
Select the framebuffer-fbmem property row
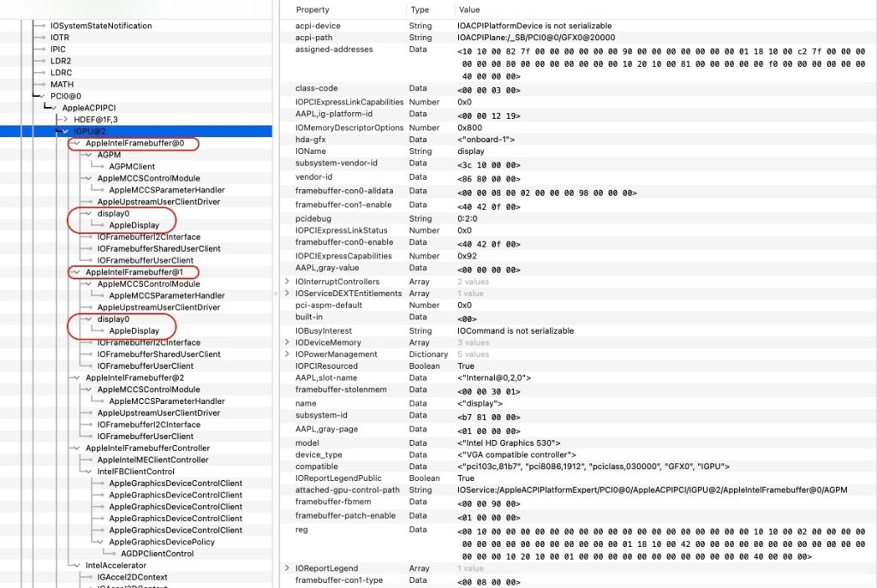[x=578, y=502]
